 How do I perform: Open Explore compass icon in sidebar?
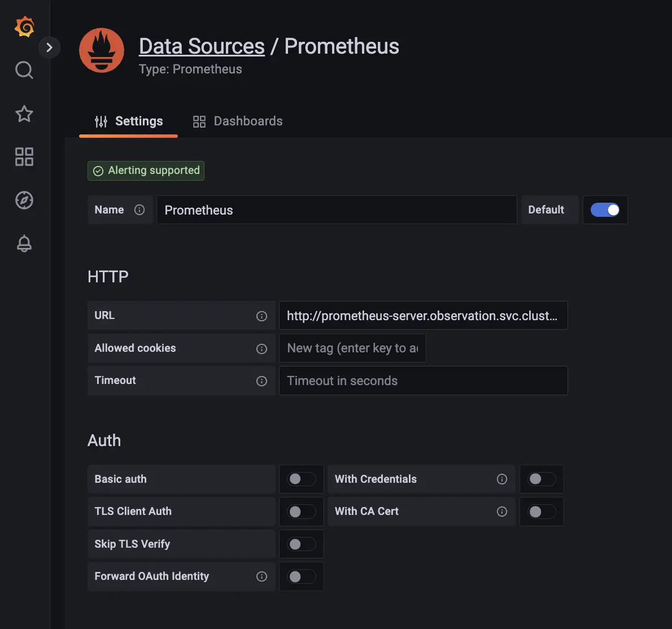pos(24,200)
